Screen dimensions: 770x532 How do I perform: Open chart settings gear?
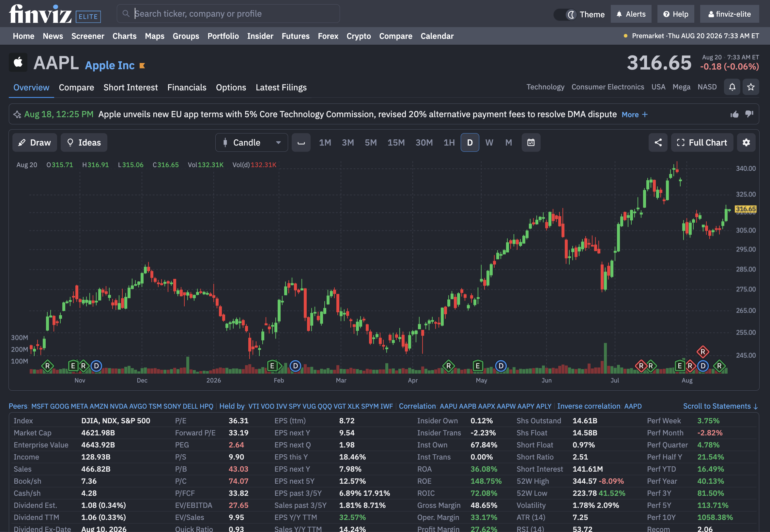(x=746, y=143)
